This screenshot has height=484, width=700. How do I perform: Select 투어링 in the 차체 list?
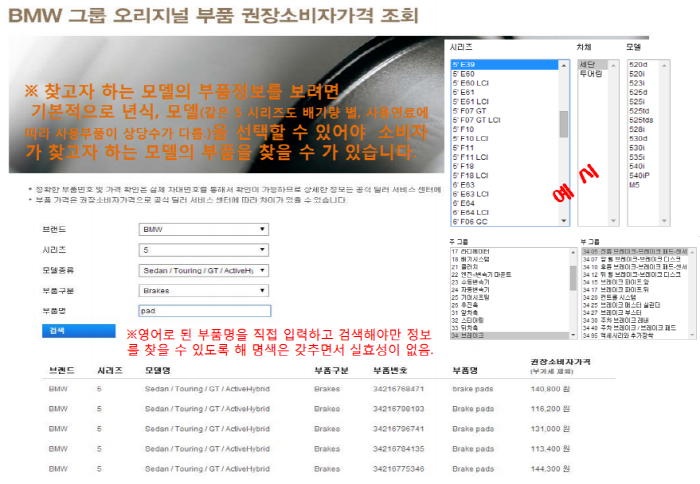(x=593, y=74)
